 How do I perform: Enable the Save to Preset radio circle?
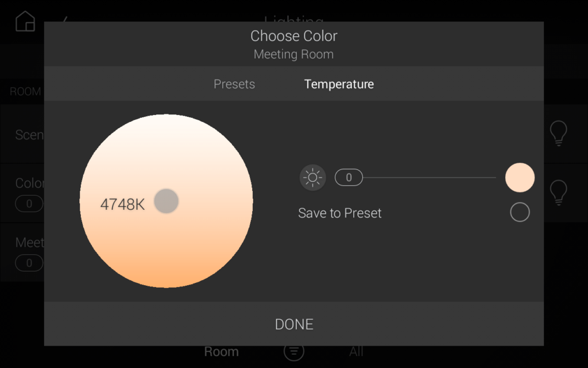point(520,213)
